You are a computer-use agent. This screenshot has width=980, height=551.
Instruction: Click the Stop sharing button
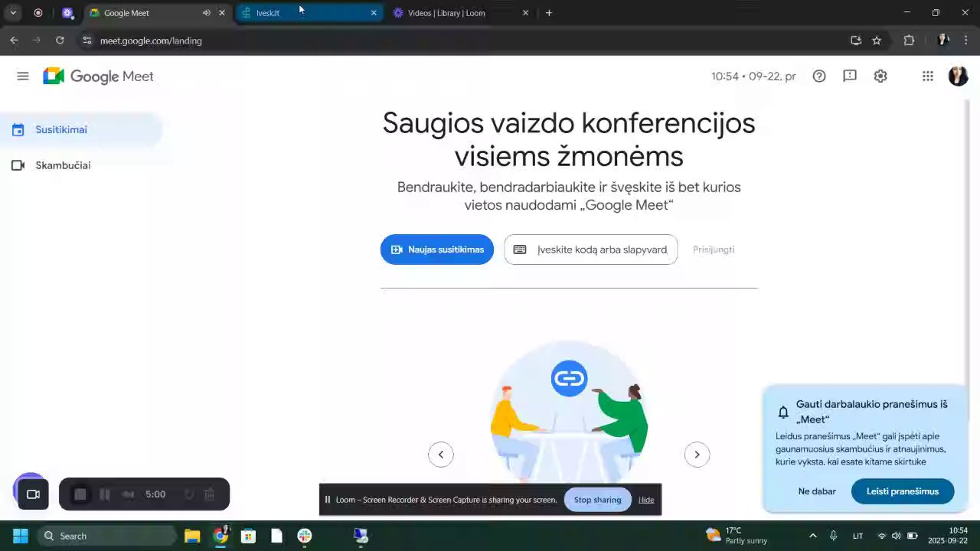coord(597,500)
